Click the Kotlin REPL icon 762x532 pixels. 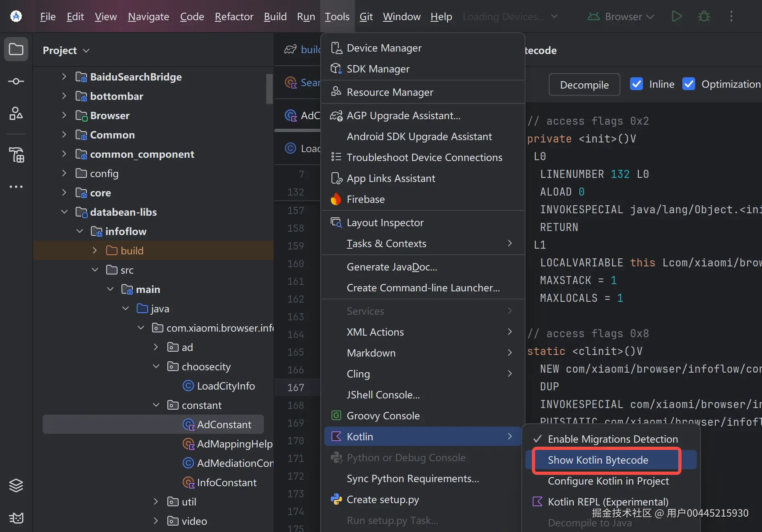click(x=538, y=501)
